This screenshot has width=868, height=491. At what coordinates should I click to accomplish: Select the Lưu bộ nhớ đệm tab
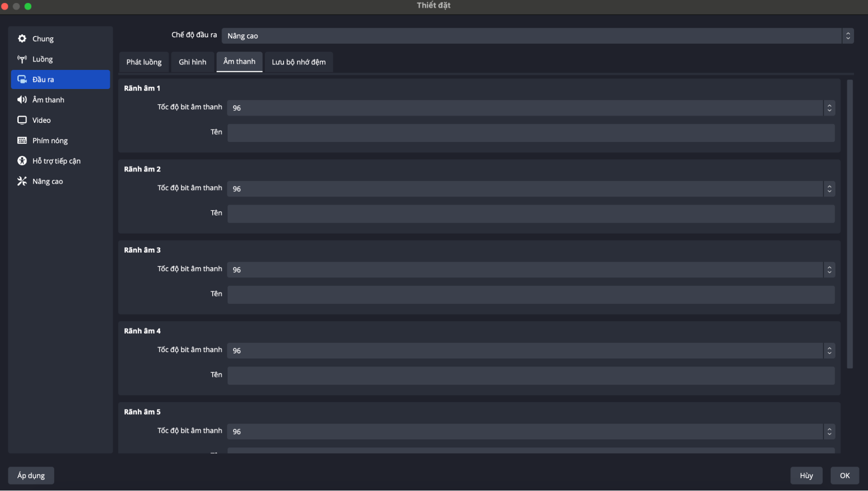298,61
